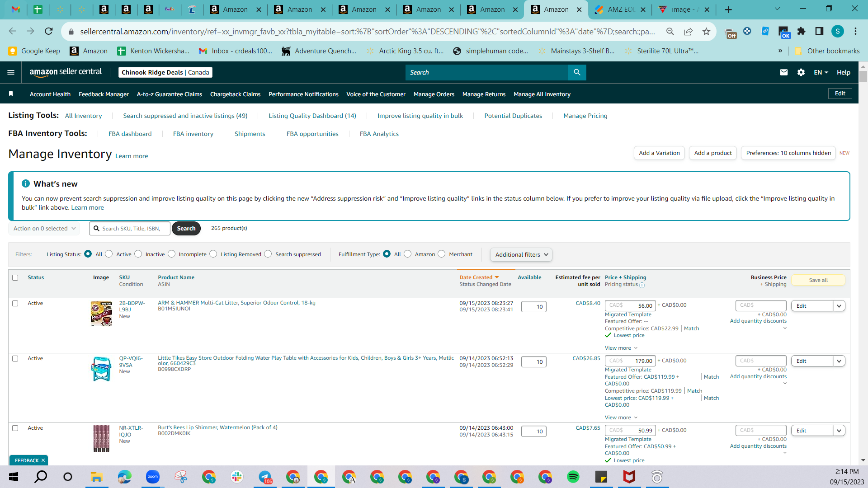Image resolution: width=868 pixels, height=488 pixels.
Task: Open Spotify from the taskbar
Action: pos(573,477)
